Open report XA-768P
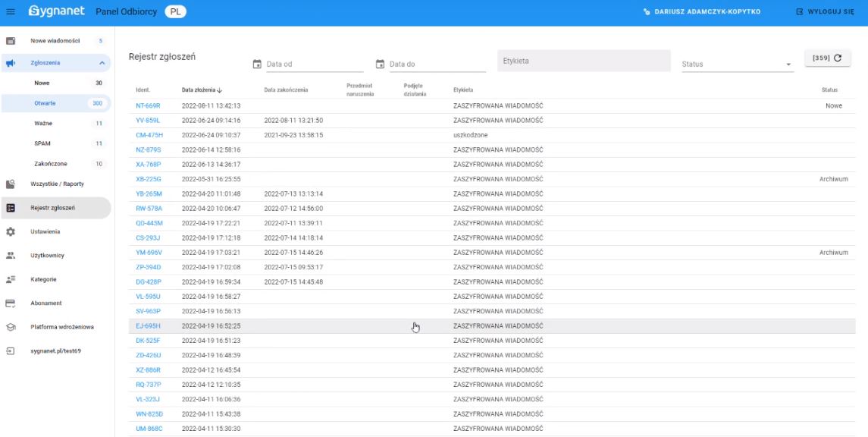868x437 pixels. pos(149,165)
